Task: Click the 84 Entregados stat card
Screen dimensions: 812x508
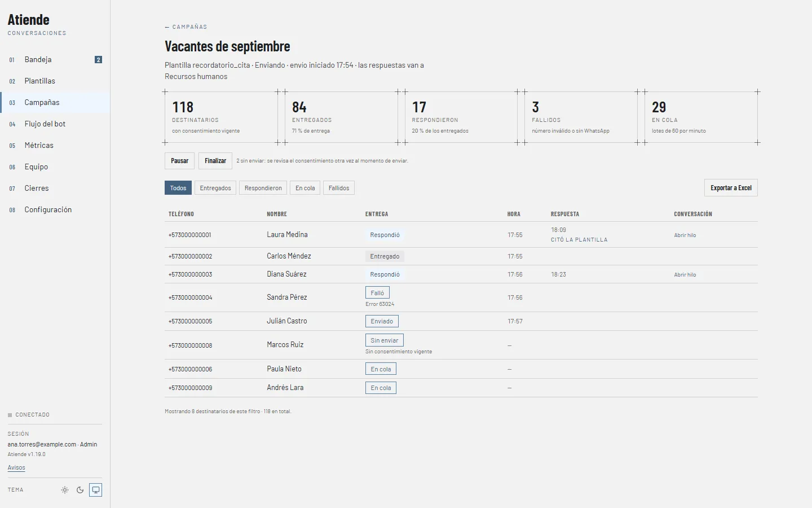Action: coord(341,117)
